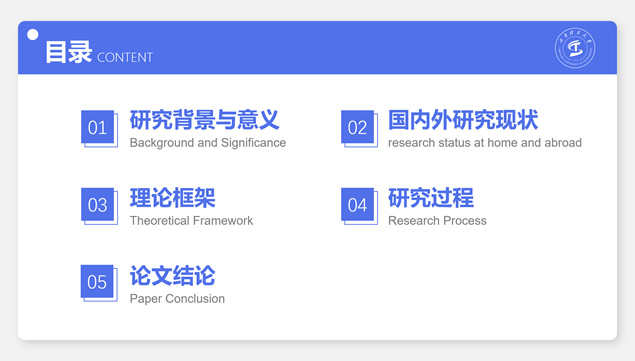This screenshot has height=361, width=635.
Task: Open section 研究过程
Action: (x=430, y=198)
